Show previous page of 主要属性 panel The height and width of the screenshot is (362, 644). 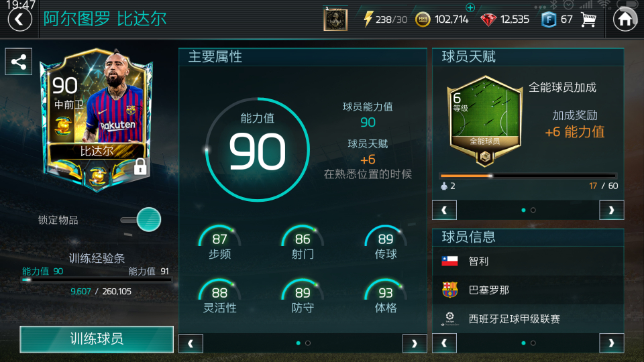pos(191,343)
